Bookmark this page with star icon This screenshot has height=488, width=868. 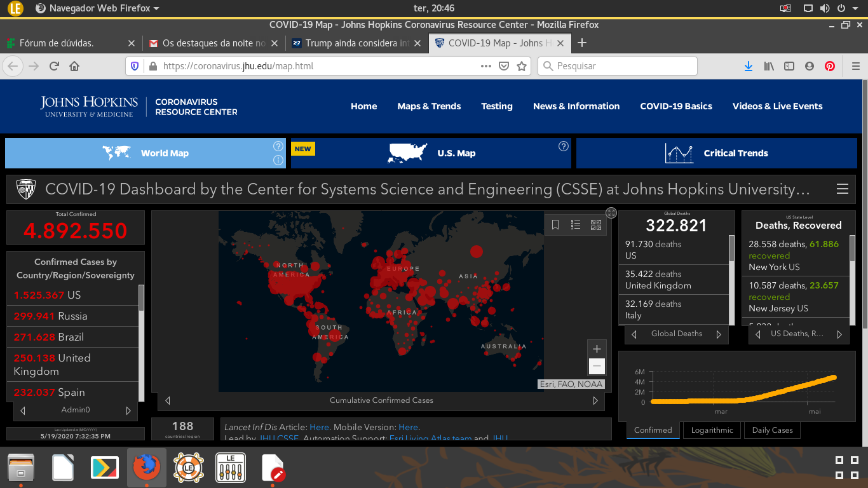click(522, 66)
